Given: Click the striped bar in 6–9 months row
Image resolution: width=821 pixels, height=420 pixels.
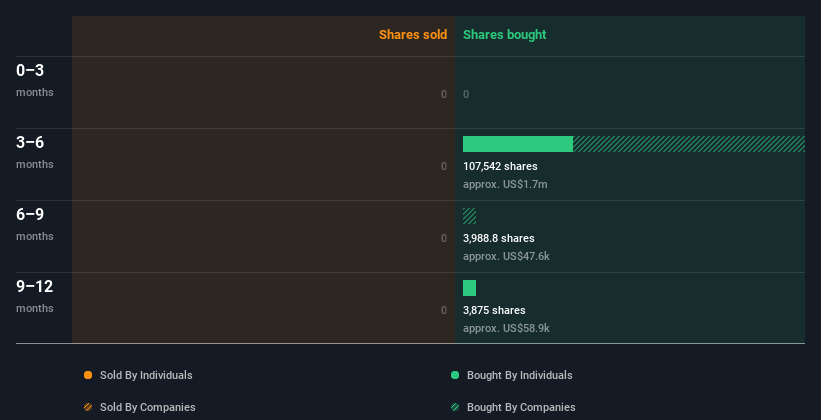Looking at the screenshot, I should tap(470, 216).
